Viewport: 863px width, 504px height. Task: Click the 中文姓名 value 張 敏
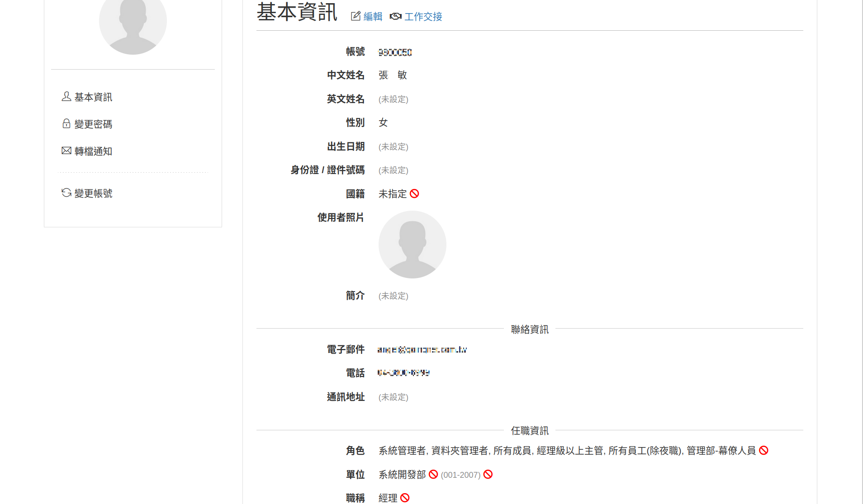(x=393, y=75)
